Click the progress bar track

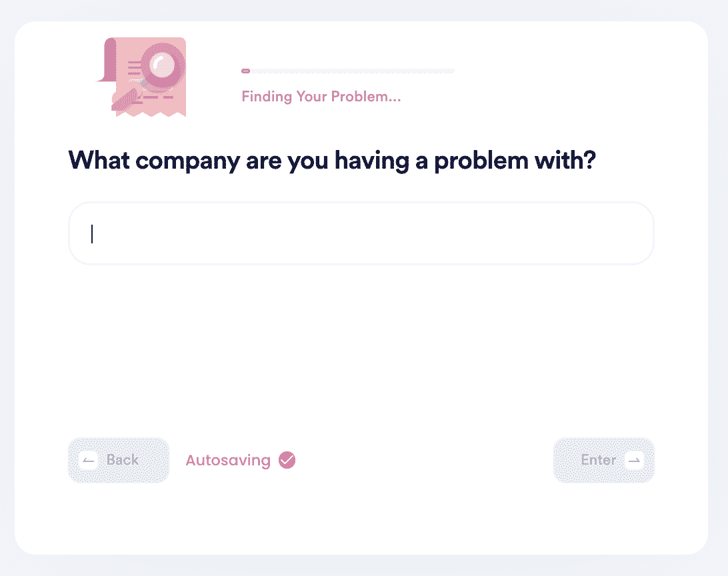(348, 71)
